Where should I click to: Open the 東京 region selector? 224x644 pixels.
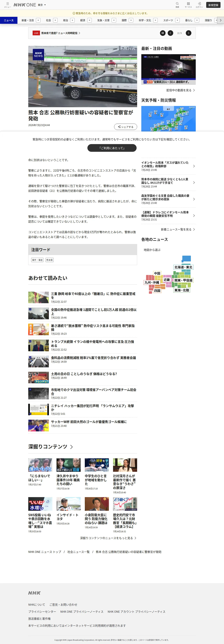click(x=42, y=5)
